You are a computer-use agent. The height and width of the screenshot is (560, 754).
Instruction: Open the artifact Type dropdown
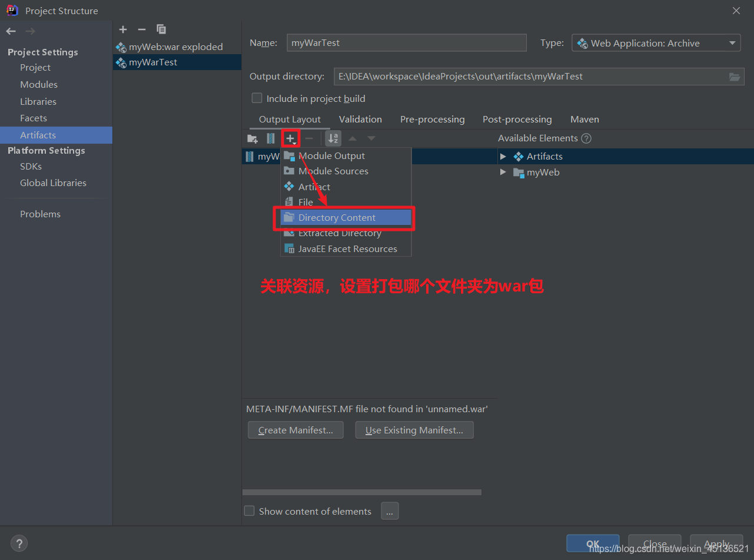[656, 43]
